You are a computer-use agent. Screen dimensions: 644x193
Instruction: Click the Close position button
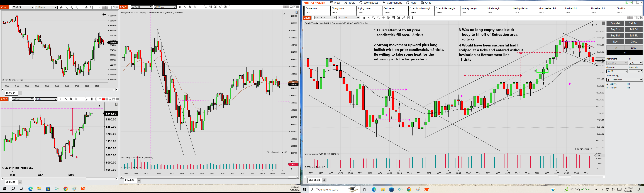[634, 42]
